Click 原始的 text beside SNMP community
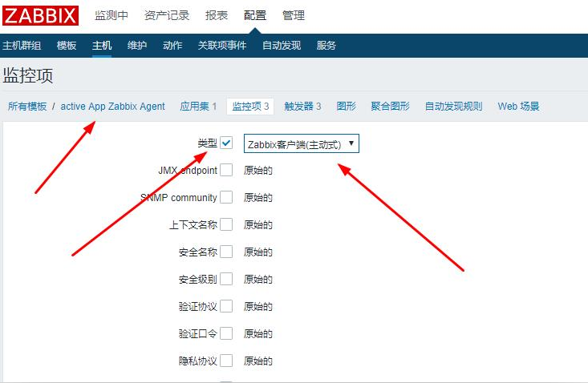Viewport: 588px width, 383px height. (x=258, y=198)
